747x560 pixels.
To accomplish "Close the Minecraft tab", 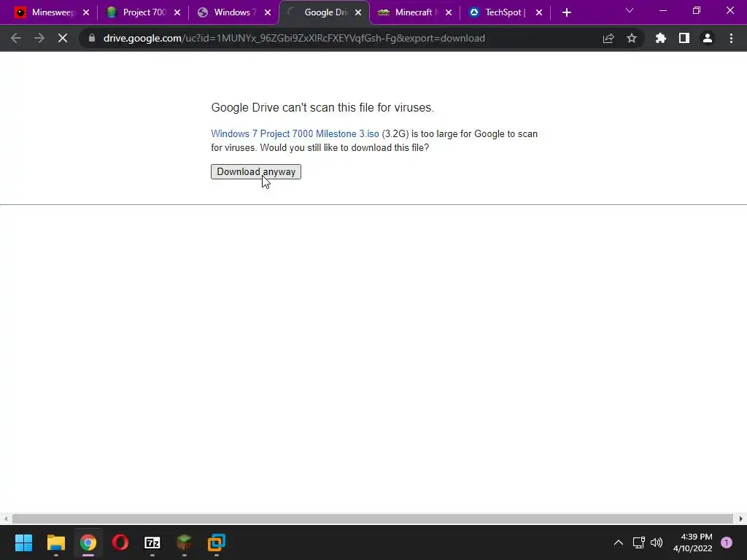I will click(449, 12).
